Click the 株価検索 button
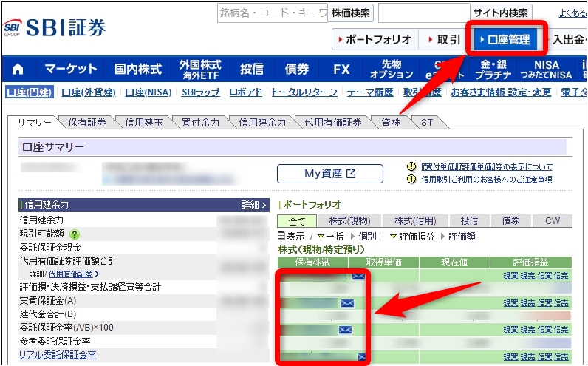The width and height of the screenshot is (588, 366). click(351, 13)
